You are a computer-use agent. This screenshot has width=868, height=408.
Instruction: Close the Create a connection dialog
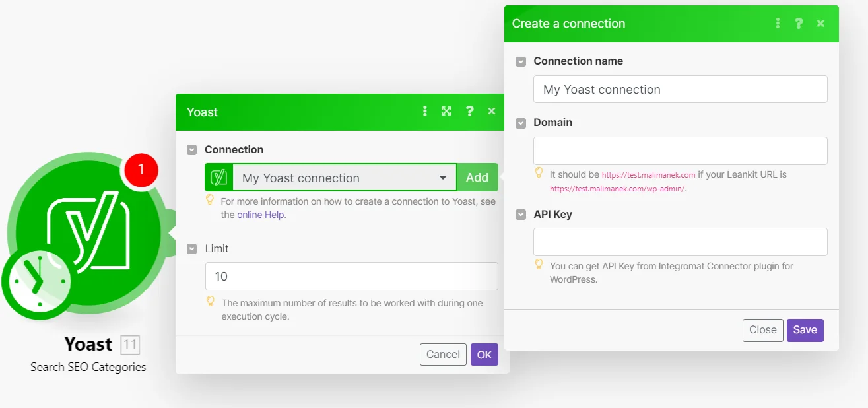[820, 23]
